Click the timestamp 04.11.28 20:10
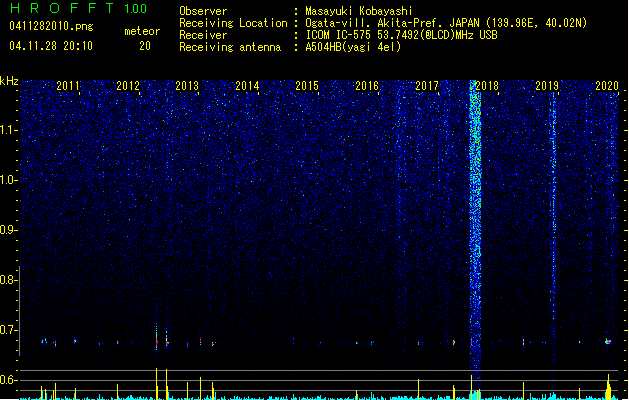Image resolution: width=629 pixels, height=400 pixels. [x=51, y=46]
